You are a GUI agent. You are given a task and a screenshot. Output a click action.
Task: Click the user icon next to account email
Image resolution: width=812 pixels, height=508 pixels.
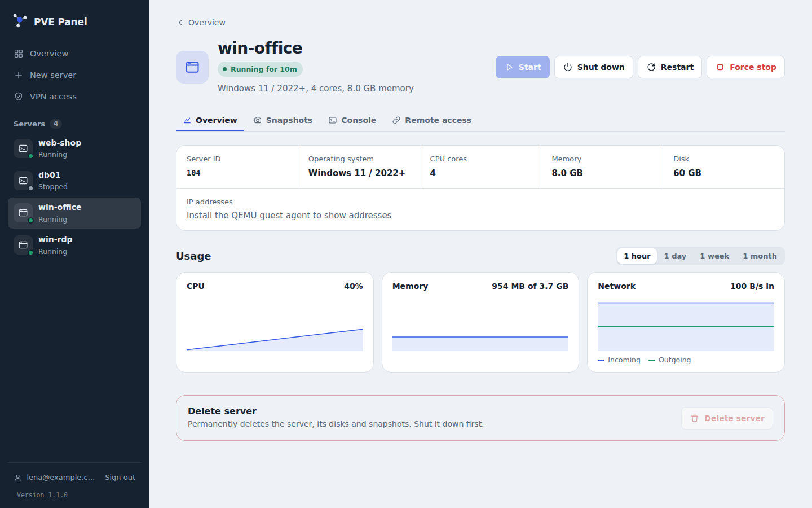(18, 478)
